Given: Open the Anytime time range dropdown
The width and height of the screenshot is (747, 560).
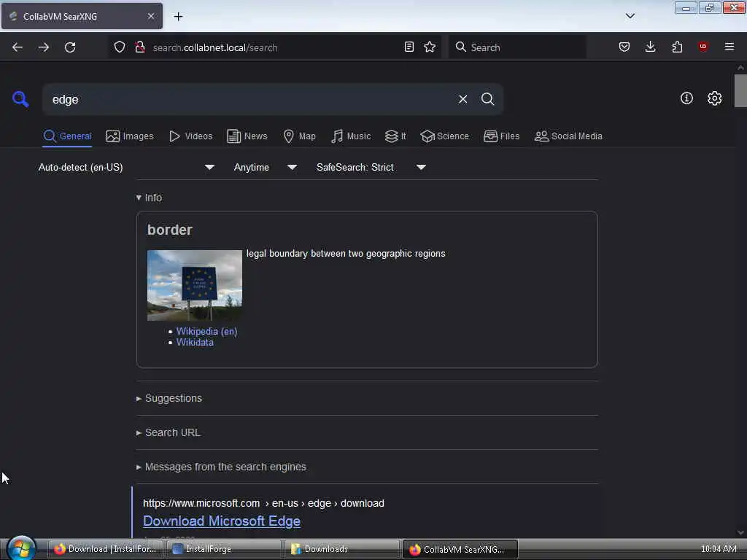Looking at the screenshot, I should click(x=265, y=167).
